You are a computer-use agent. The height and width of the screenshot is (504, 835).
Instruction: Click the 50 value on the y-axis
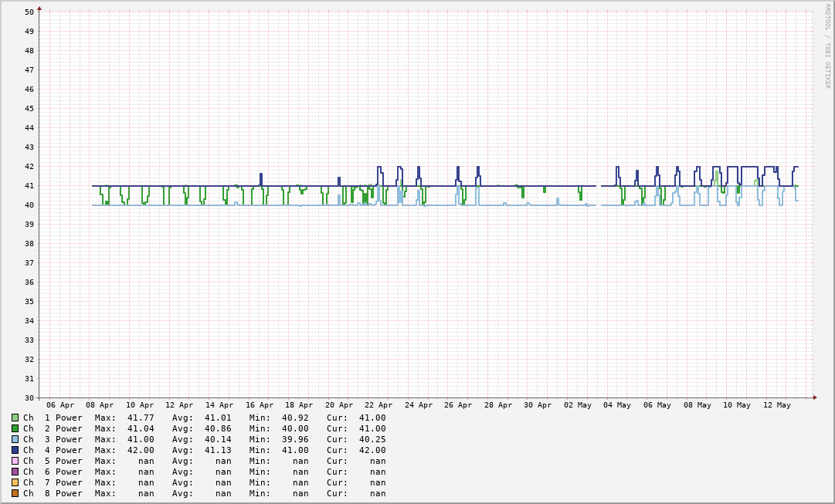29,12
